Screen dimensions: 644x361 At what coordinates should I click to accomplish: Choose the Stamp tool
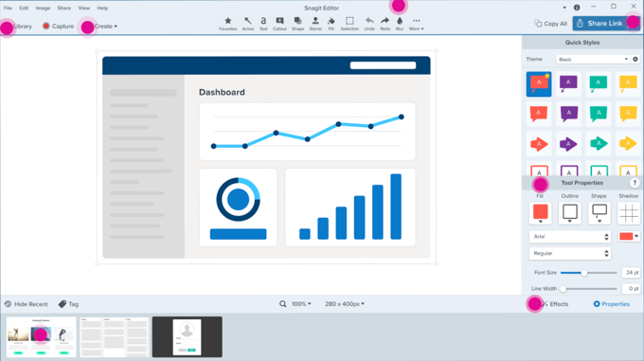tap(315, 24)
